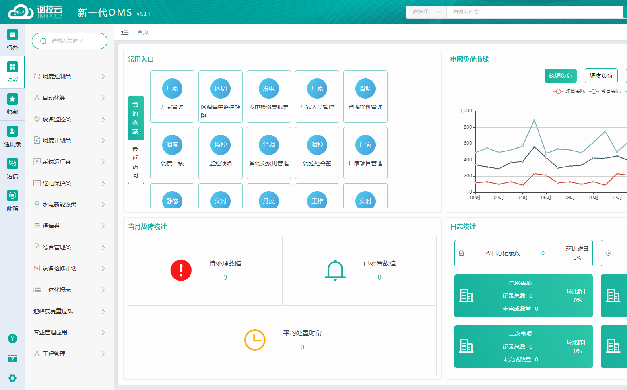Open the briefcase icon in the left rail

12,35
